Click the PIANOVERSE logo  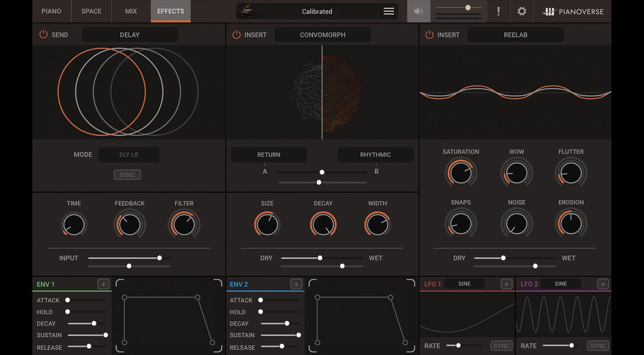(x=575, y=11)
